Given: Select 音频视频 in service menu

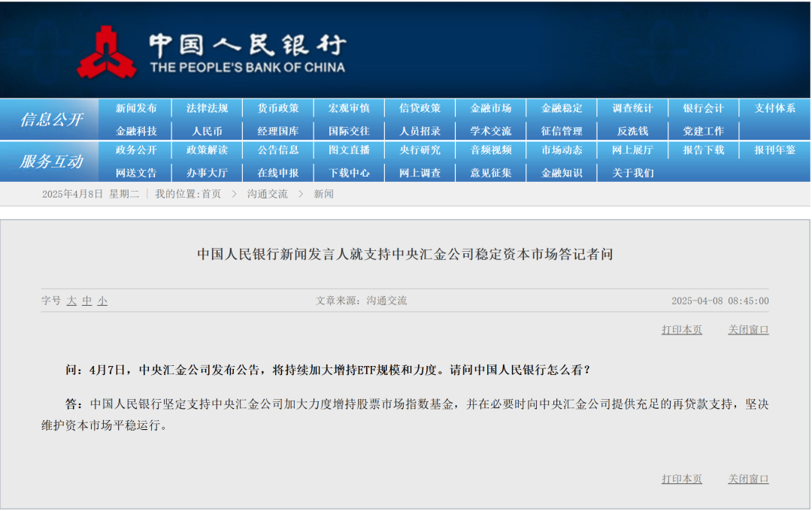Looking at the screenshot, I should [491, 150].
